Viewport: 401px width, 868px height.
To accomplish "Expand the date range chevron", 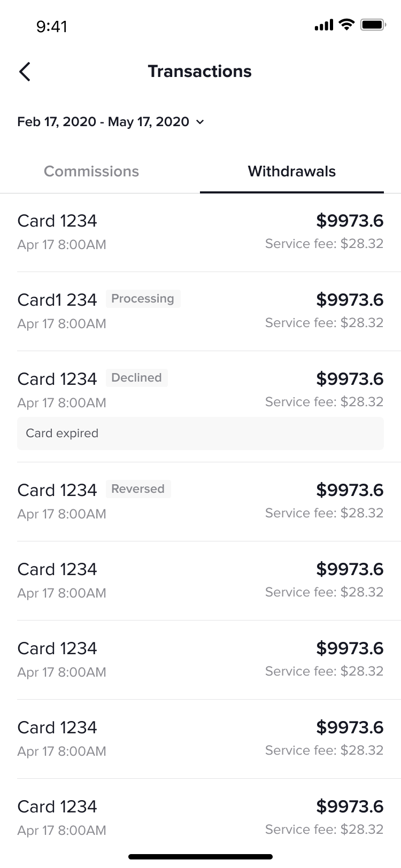I will pyautogui.click(x=200, y=122).
